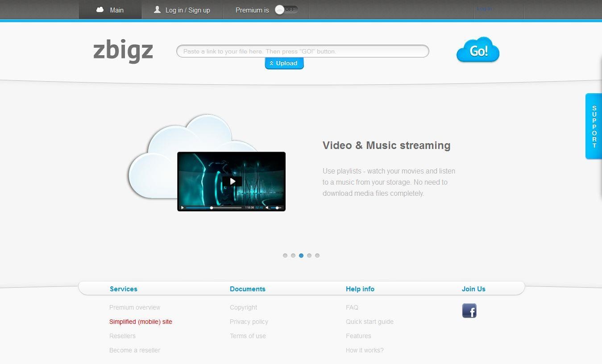This screenshot has height=364, width=602.
Task: Open the Premium overview link
Action: tap(135, 307)
